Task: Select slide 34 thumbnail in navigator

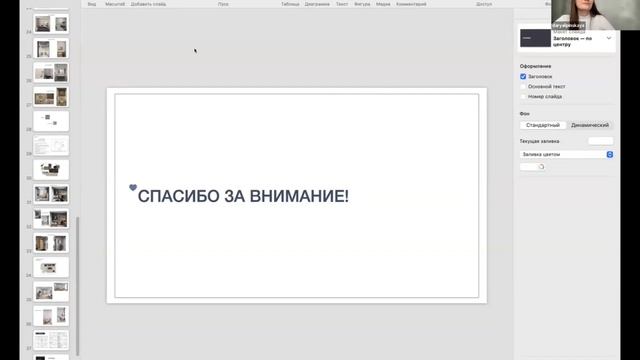Action: tap(51, 267)
